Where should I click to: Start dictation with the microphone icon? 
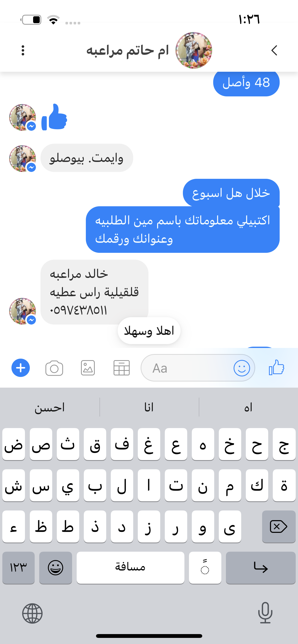(x=265, y=613)
